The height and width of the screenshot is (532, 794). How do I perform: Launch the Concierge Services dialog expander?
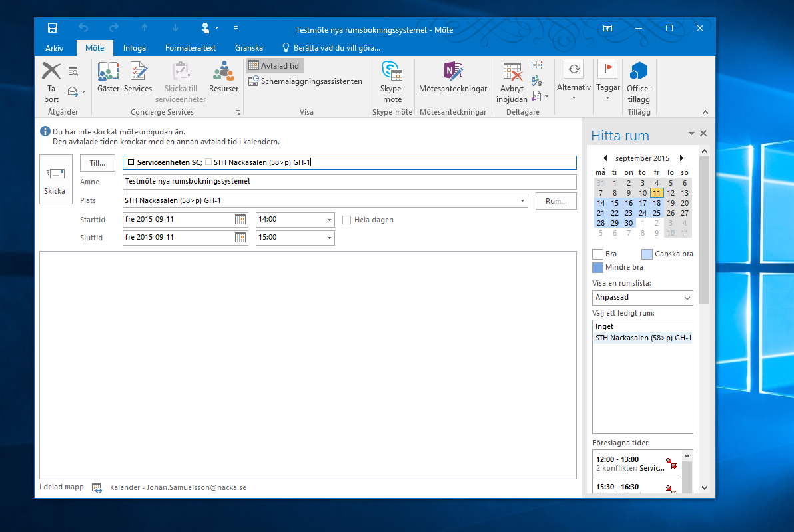coord(238,113)
